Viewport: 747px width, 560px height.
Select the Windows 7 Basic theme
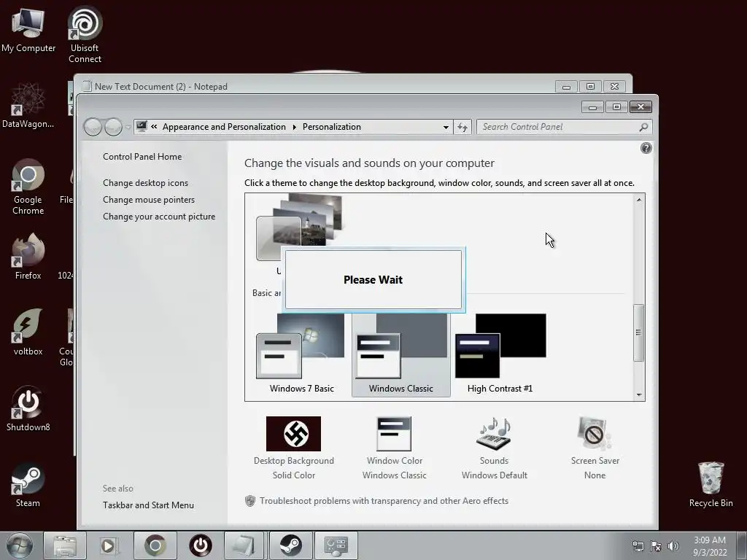click(x=301, y=354)
